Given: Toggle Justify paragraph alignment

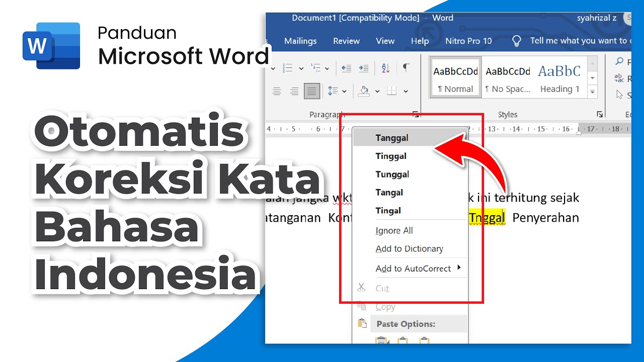Looking at the screenshot, I should click(x=312, y=92).
